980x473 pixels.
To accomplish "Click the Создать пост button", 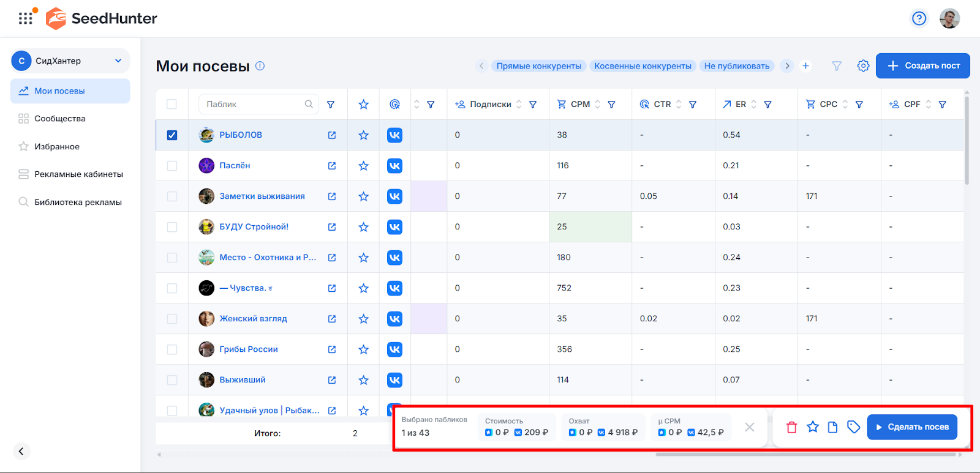I will coord(922,65).
